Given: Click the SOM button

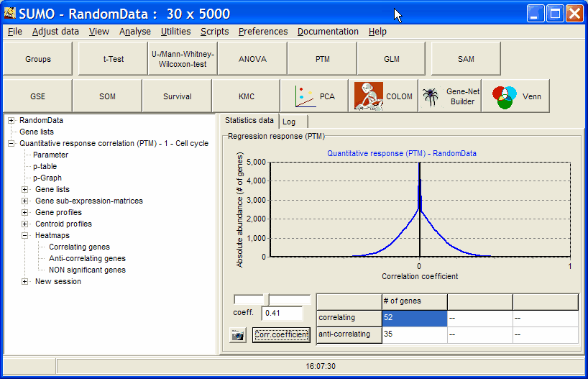Looking at the screenshot, I should (107, 96).
